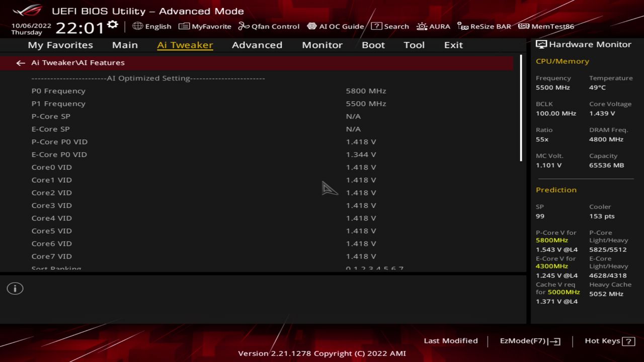Click the Prediction heading

pyautogui.click(x=556, y=190)
